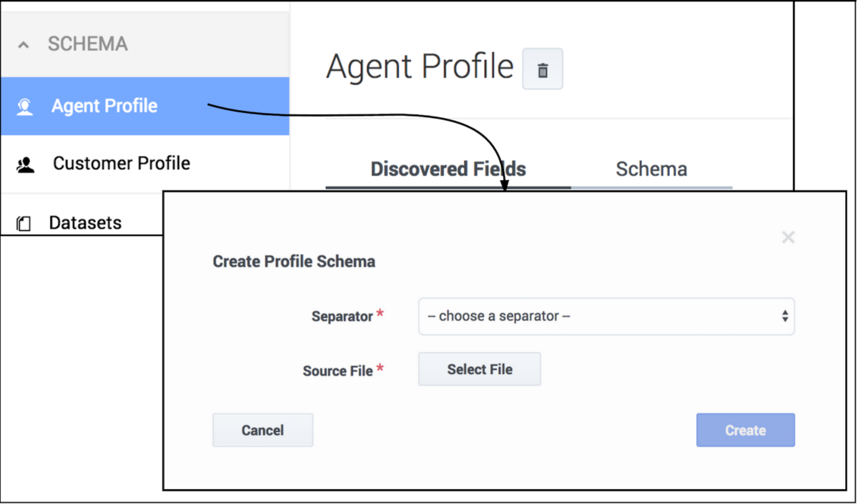Collapse the SCHEMA section chevron
Image resolution: width=858 pixels, height=504 pixels.
tap(24, 45)
